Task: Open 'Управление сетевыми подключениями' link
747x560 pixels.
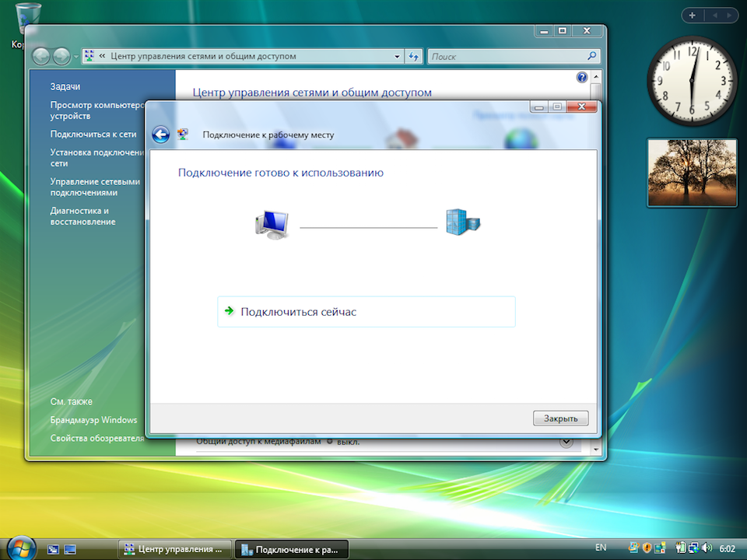Action: pyautogui.click(x=95, y=187)
